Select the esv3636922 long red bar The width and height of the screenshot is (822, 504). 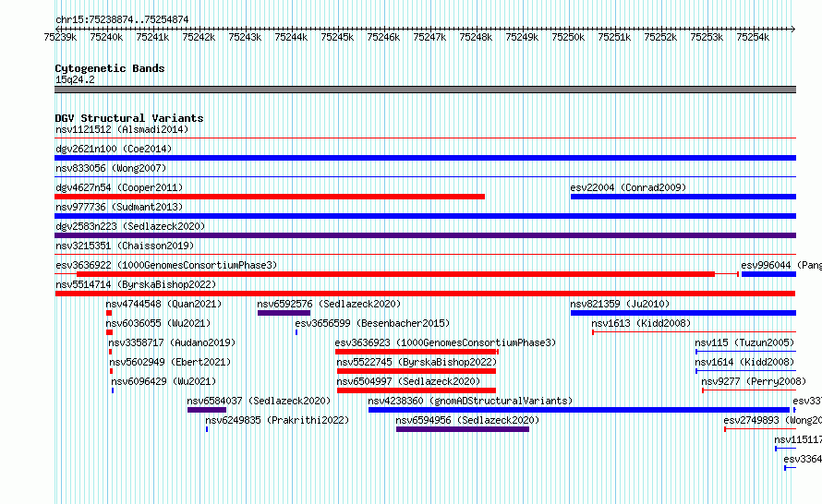[396, 274]
